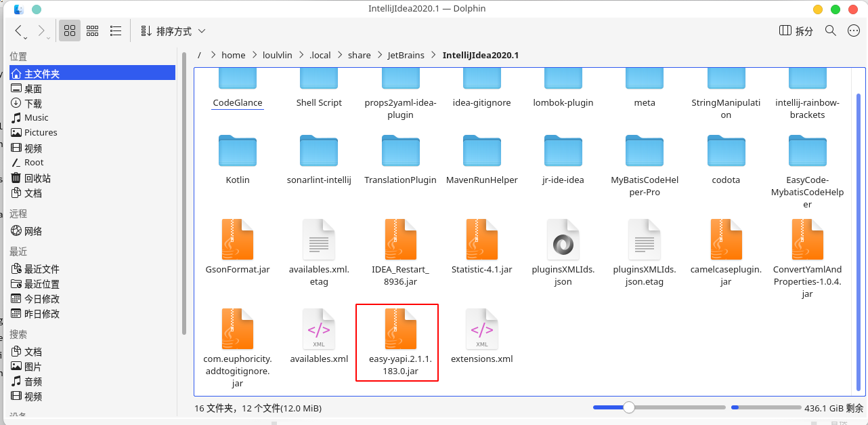The width and height of the screenshot is (868, 425).
Task: Adjust the icon zoom slider handle
Action: 629,407
